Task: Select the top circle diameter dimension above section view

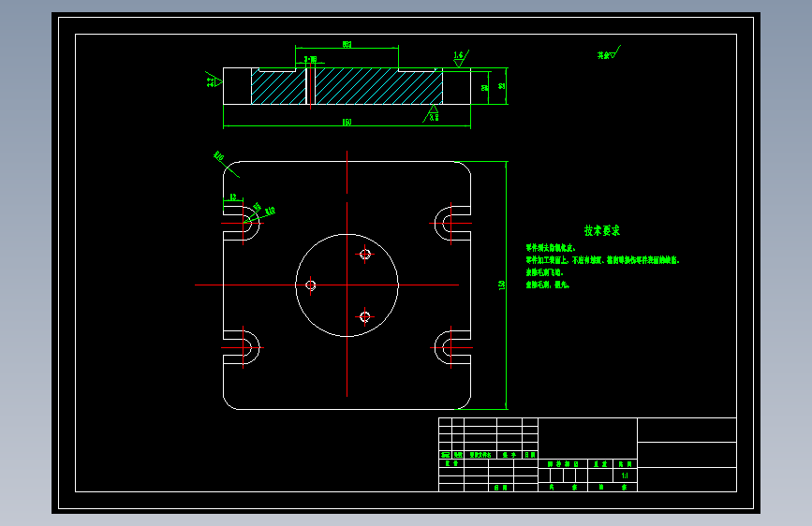Action: (347, 45)
